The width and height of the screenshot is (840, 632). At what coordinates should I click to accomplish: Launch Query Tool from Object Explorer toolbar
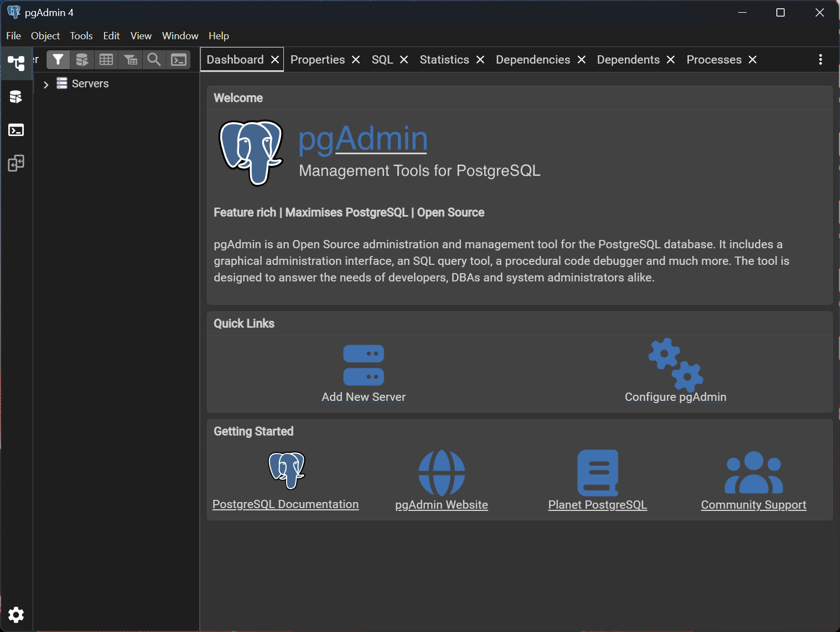pos(82,60)
